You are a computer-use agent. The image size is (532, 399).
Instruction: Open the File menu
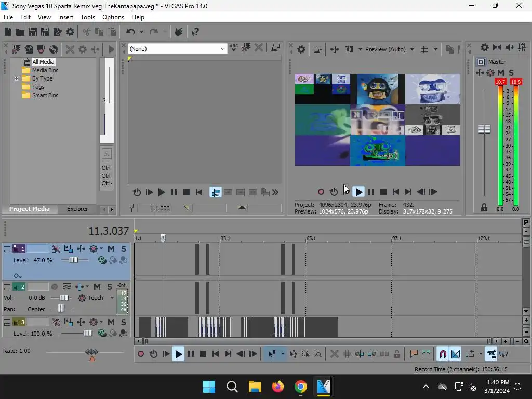(x=8, y=17)
